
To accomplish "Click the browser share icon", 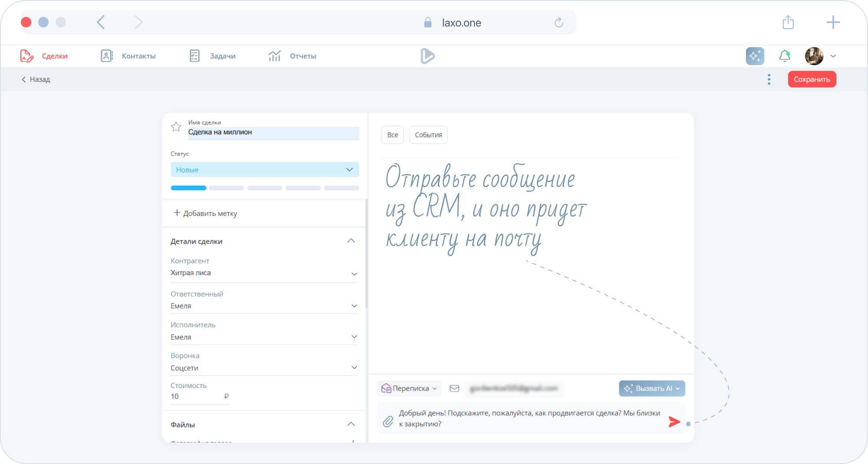I will coord(788,22).
